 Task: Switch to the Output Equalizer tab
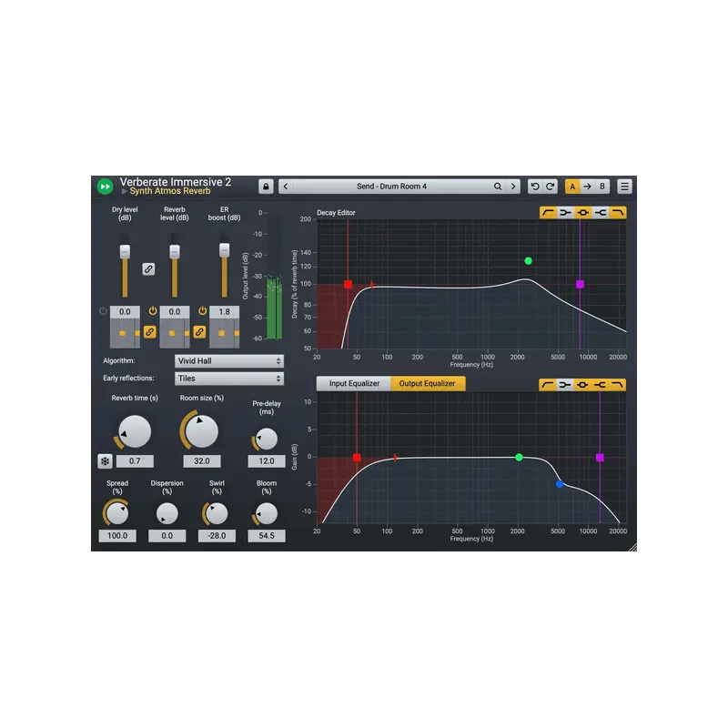(428, 383)
